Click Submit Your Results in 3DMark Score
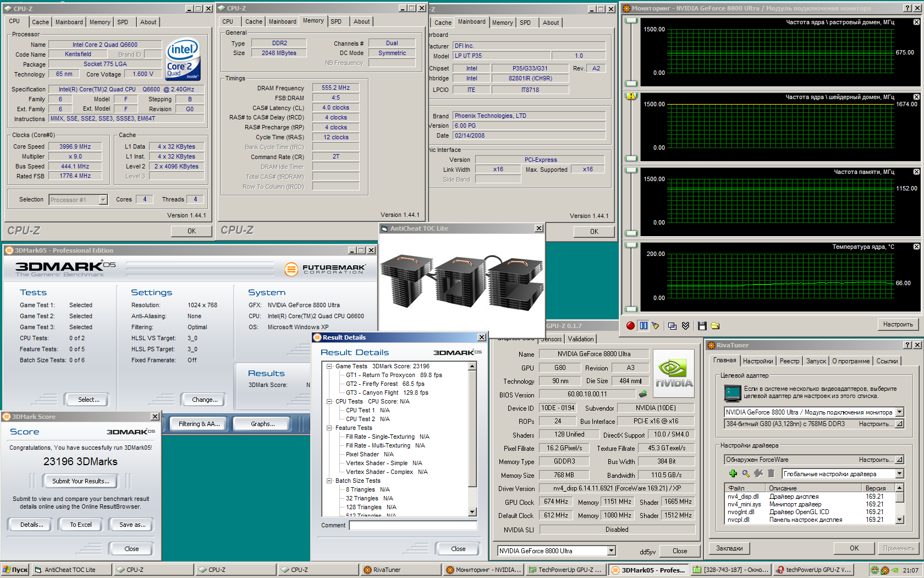 (x=81, y=481)
